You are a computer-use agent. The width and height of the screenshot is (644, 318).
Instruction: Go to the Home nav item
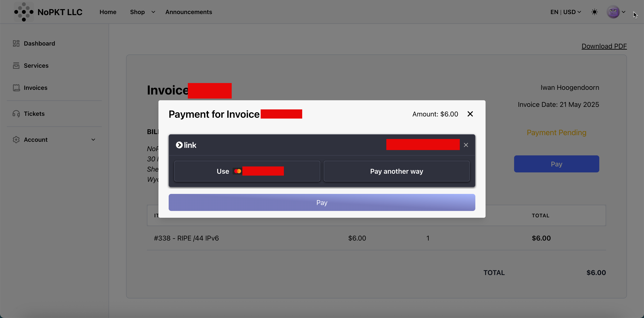[108, 12]
